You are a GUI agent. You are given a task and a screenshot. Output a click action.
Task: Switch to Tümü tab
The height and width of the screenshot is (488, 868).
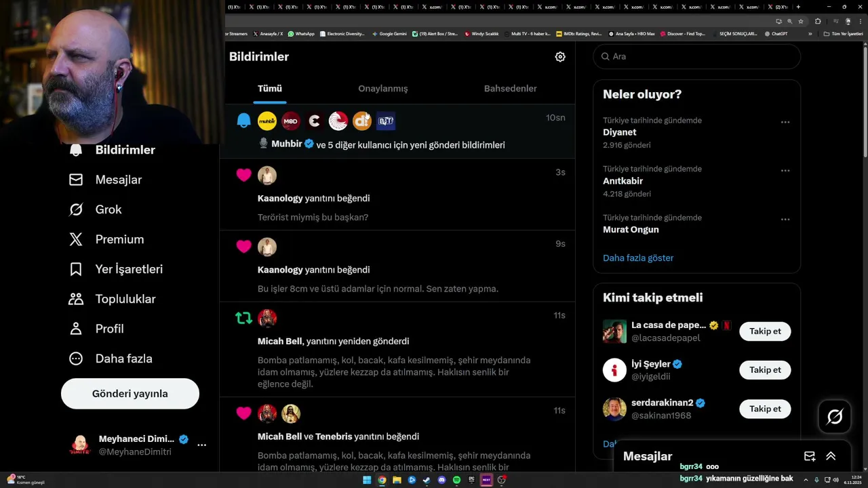[x=270, y=89]
